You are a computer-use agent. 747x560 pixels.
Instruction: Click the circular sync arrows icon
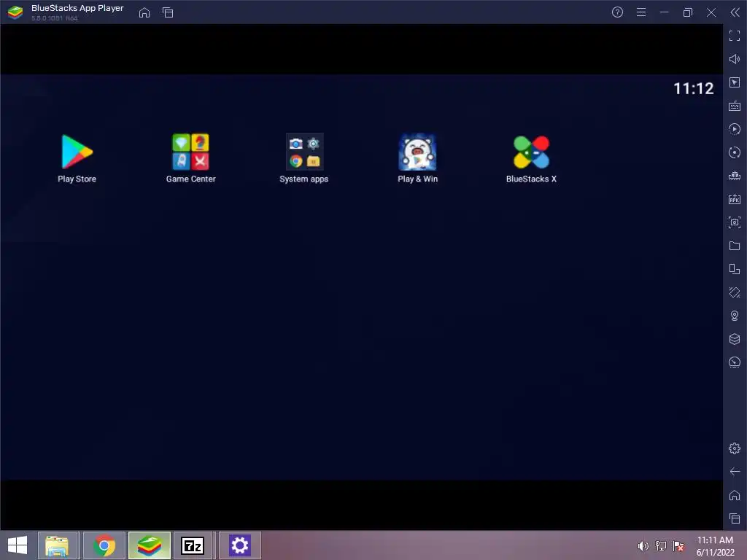pyautogui.click(x=735, y=152)
